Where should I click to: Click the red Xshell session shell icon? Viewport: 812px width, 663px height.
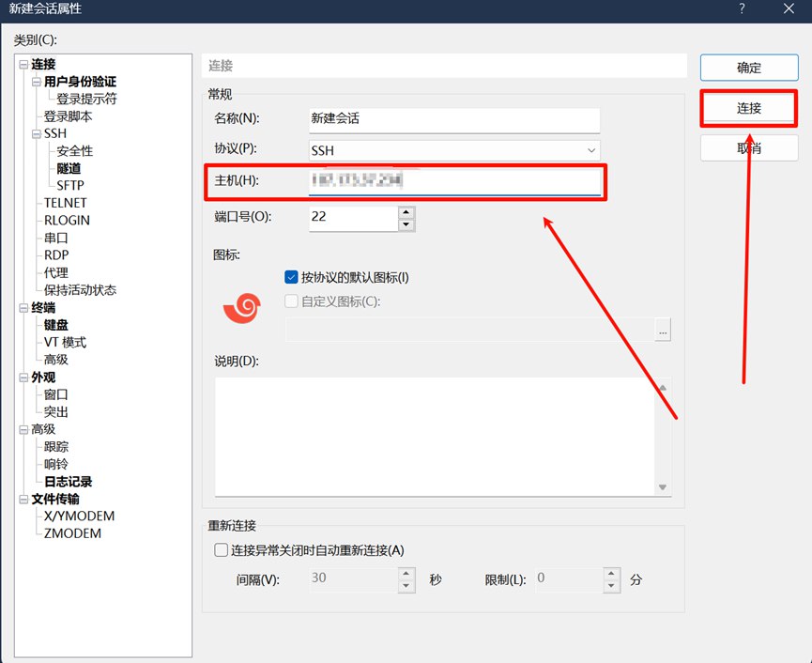pos(242,307)
